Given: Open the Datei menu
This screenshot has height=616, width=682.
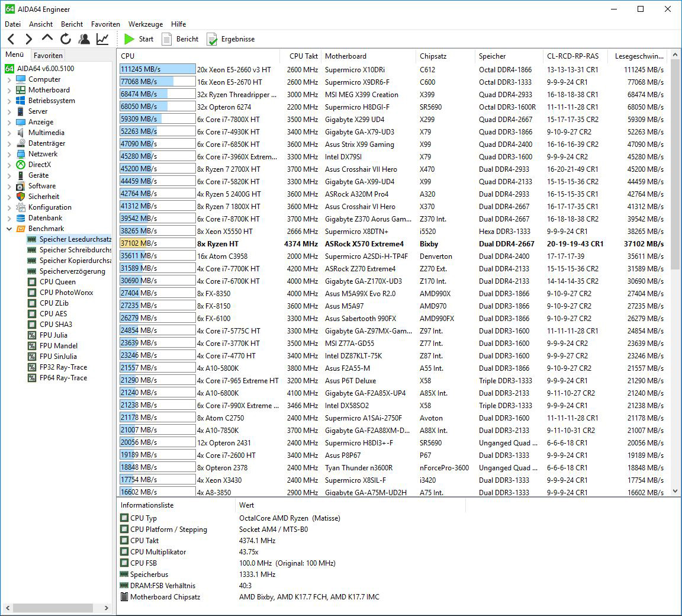Looking at the screenshot, I should click(x=12, y=24).
